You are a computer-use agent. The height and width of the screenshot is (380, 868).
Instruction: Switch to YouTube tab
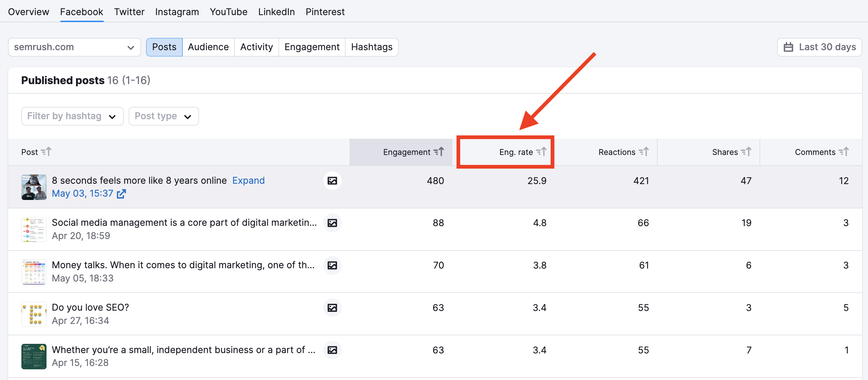[x=228, y=12]
